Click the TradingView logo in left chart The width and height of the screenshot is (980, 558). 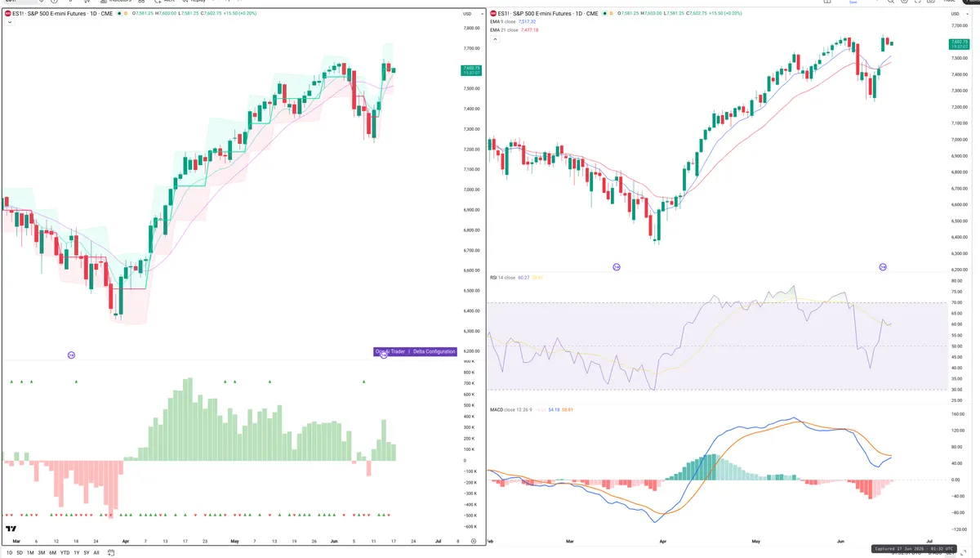(x=11, y=529)
